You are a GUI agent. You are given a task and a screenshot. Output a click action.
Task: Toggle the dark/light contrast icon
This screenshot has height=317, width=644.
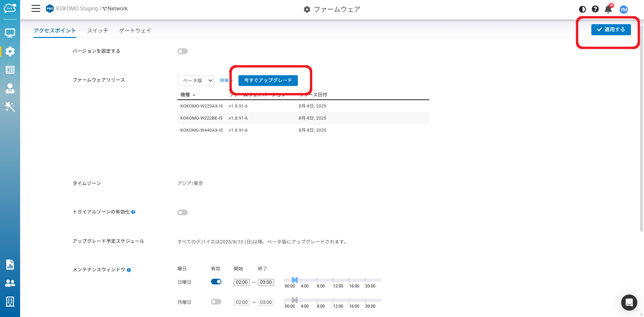click(x=582, y=9)
